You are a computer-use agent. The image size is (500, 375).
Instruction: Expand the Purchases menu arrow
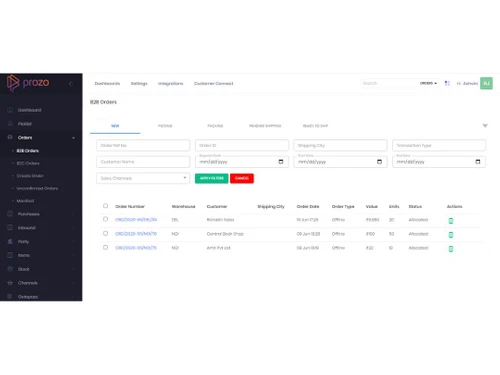coord(73,214)
